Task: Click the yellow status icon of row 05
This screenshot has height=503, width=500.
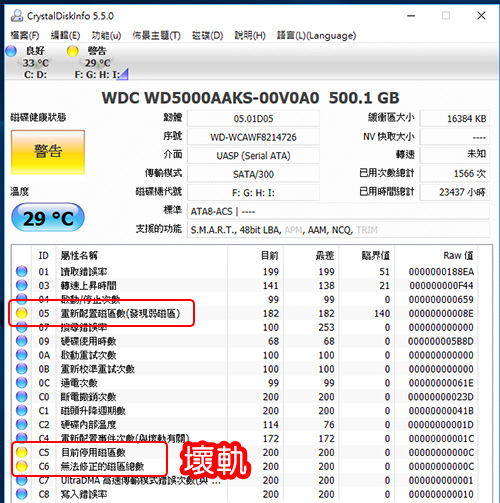Action: click(22, 313)
